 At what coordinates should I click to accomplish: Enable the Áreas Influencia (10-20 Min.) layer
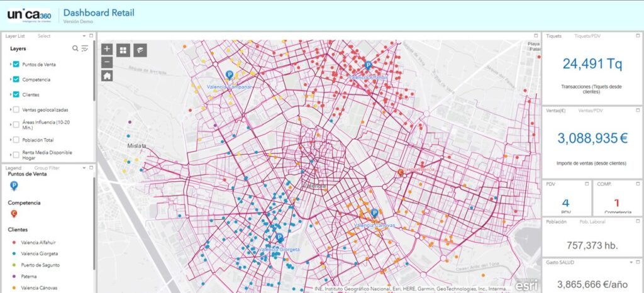[x=16, y=124]
